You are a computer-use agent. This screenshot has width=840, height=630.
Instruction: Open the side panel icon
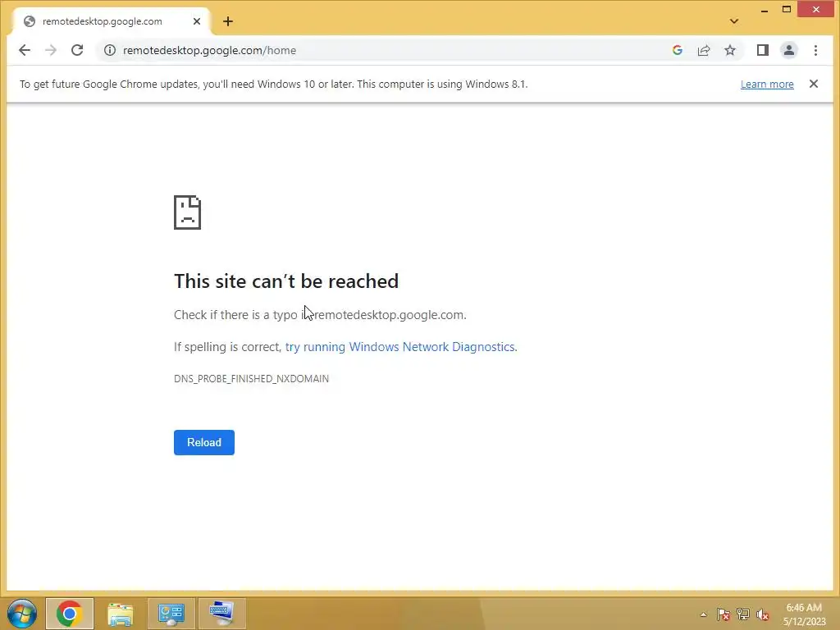point(763,50)
